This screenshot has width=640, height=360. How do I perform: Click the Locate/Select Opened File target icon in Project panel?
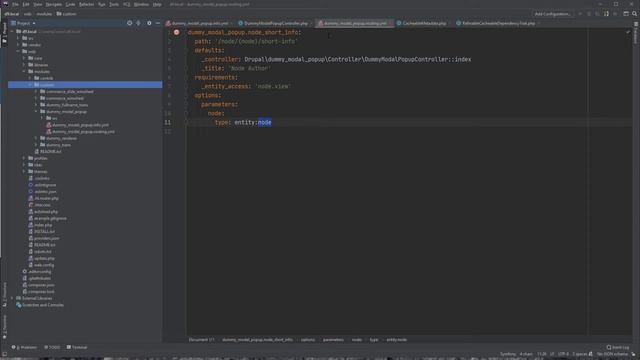129,23
